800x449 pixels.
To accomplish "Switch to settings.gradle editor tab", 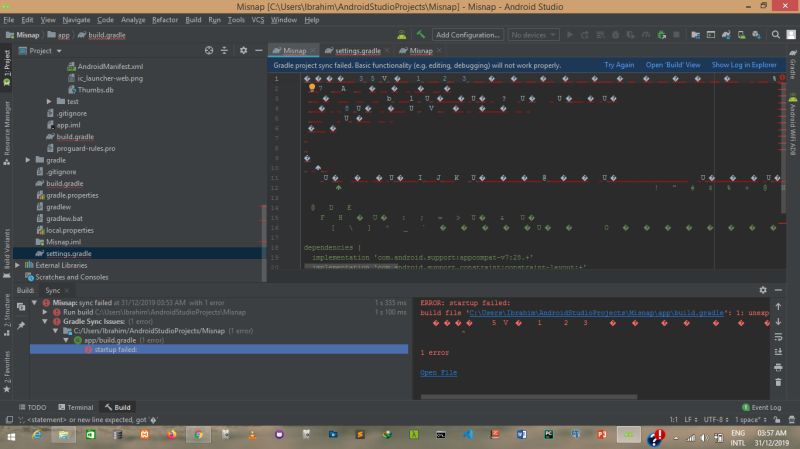I will (x=358, y=51).
